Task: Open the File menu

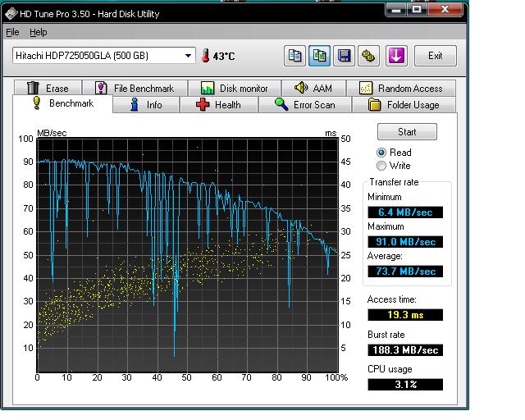Action: pos(12,32)
